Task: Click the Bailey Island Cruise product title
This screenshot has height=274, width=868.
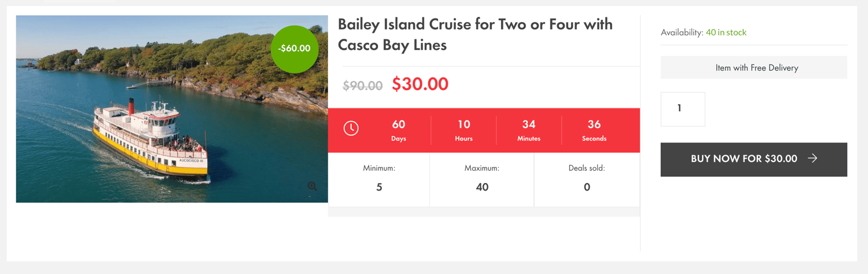Action: [475, 34]
